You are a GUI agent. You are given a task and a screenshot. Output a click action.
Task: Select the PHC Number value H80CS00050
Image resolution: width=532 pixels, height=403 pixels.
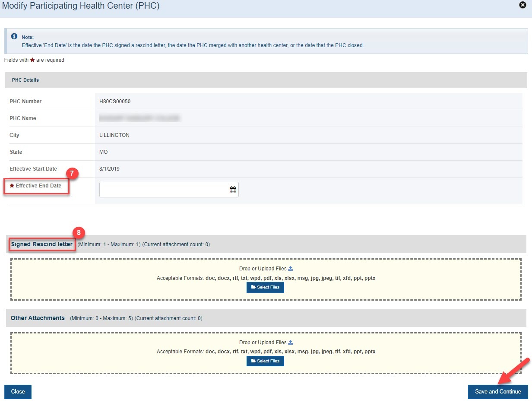click(x=115, y=102)
